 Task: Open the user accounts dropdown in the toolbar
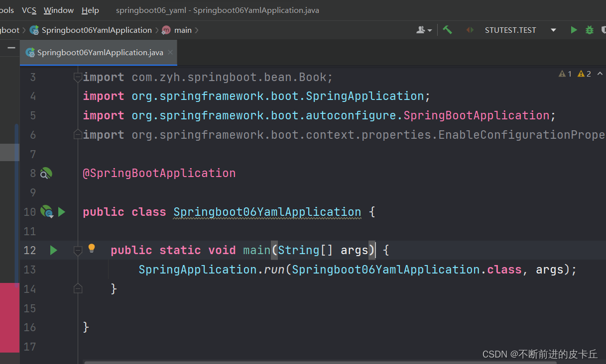tap(424, 30)
